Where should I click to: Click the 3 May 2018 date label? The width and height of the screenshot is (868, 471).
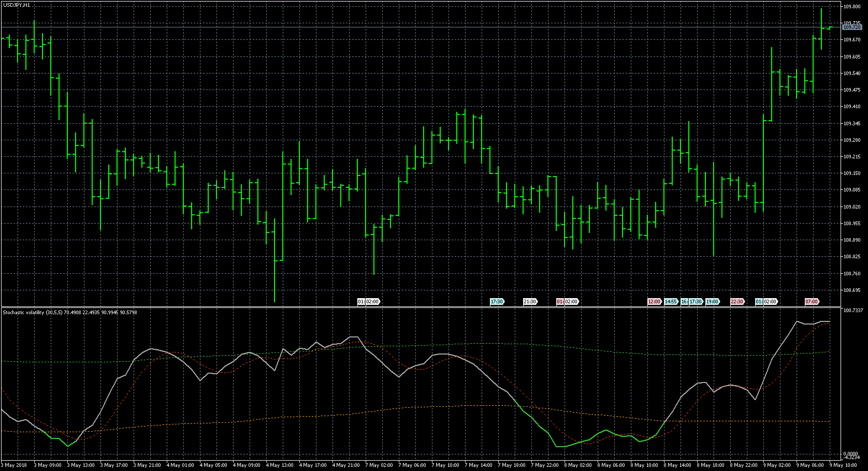click(x=15, y=465)
